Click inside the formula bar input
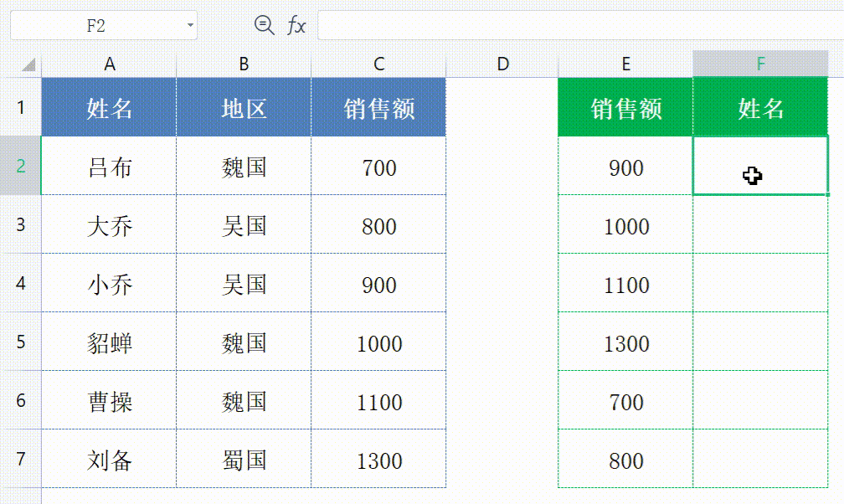 pyautogui.click(x=578, y=26)
